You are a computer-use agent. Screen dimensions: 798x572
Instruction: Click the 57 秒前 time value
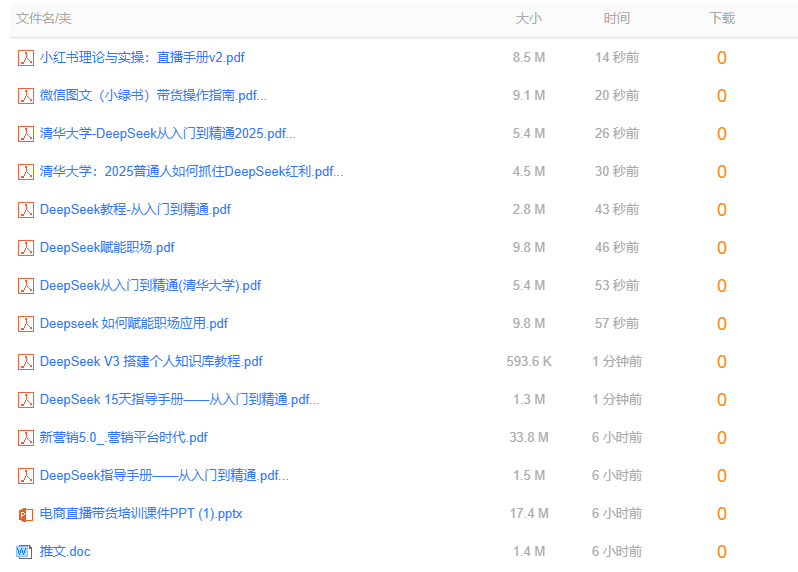tap(617, 324)
